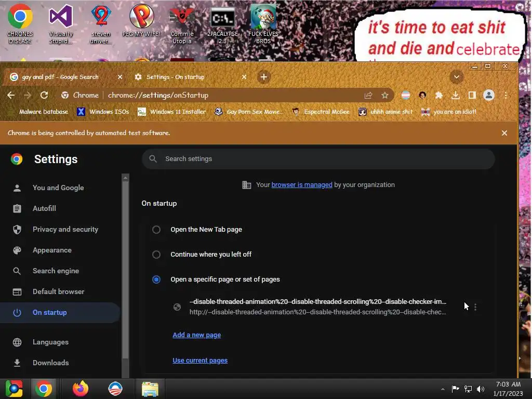Close the Google Search tab
This screenshot has width=532, height=399.
120,77
